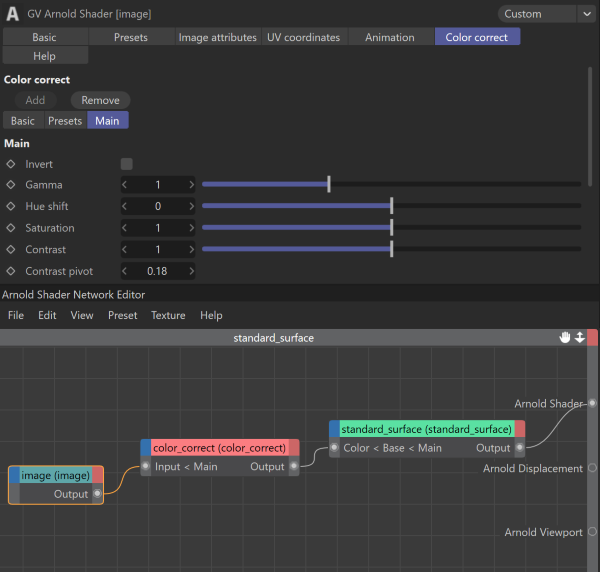600x572 pixels.
Task: Click the Contrast keyframe diamond
Action: [x=11, y=249]
